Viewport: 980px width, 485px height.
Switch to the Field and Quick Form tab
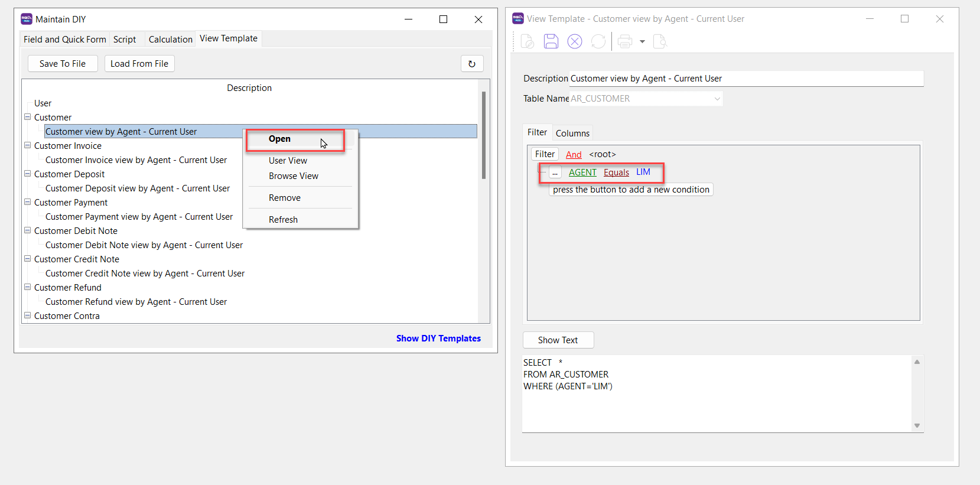[x=65, y=40]
